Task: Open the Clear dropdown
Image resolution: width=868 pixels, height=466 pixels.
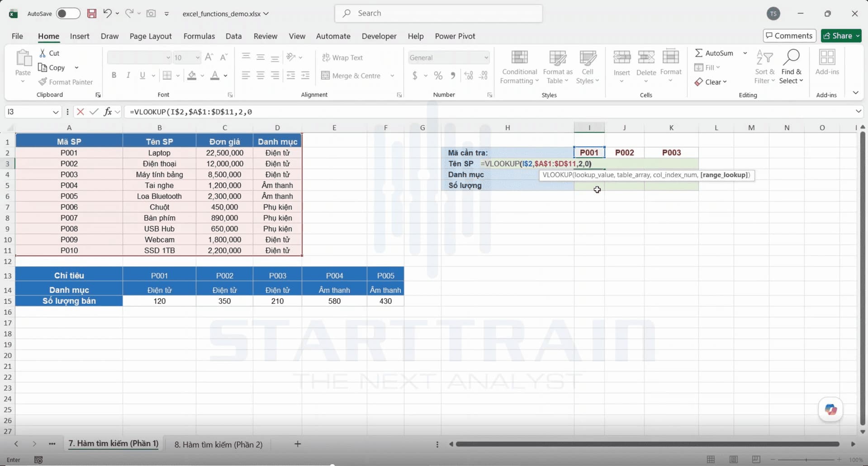Action: click(711, 82)
